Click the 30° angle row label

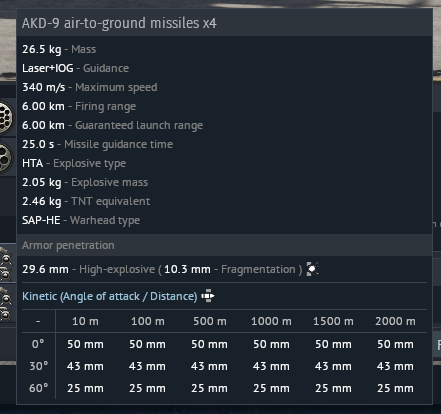[38, 366]
